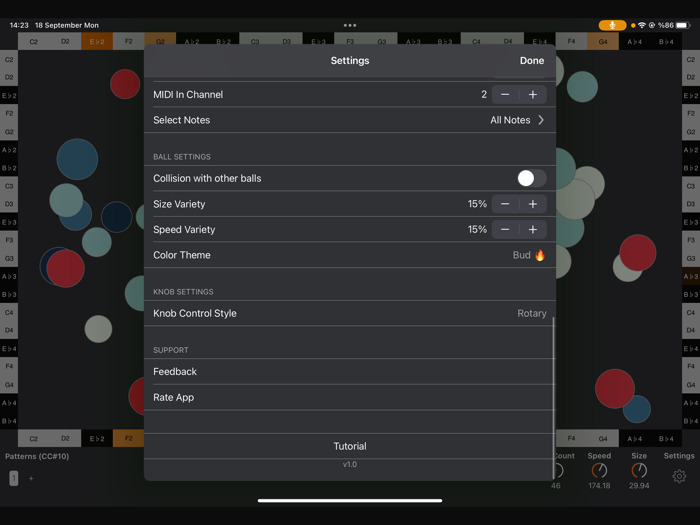Tap the C2 key on left column
The width and height of the screenshot is (700, 525).
click(9, 59)
